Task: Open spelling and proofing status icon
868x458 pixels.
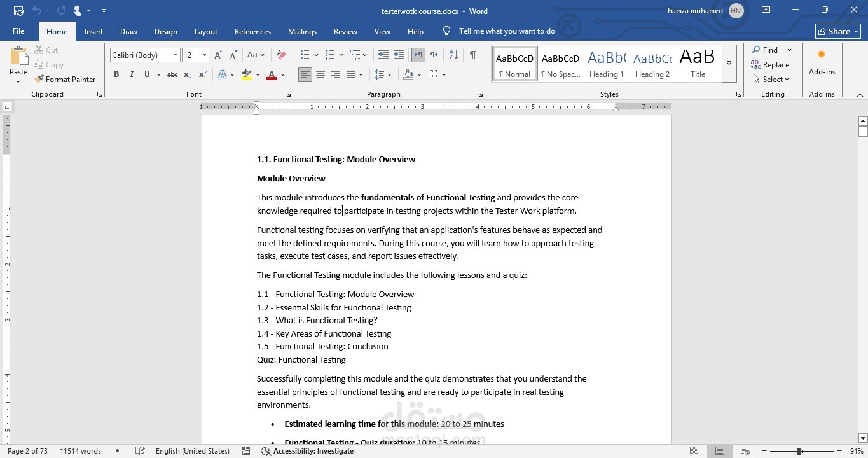Action: pos(140,451)
